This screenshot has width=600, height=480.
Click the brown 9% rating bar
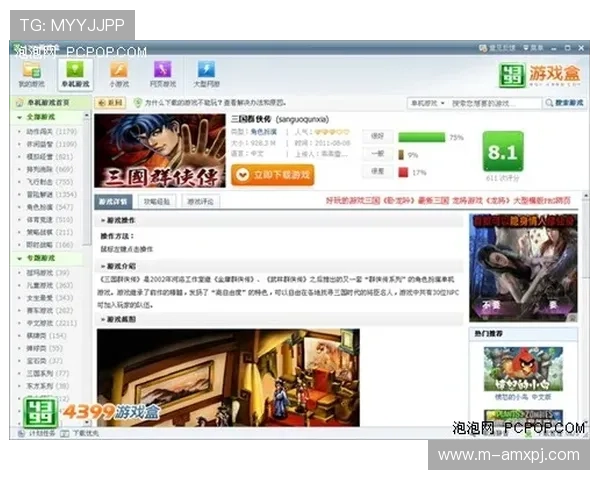(x=401, y=155)
